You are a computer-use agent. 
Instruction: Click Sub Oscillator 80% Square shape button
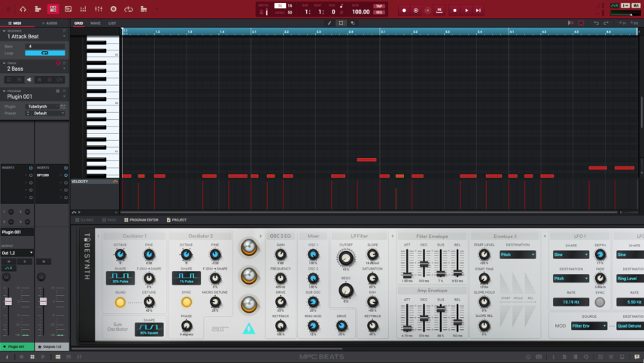point(149,329)
